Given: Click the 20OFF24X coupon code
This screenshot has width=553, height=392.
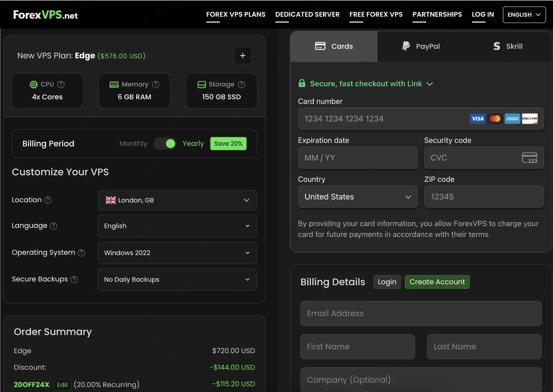Looking at the screenshot, I should (32, 385).
